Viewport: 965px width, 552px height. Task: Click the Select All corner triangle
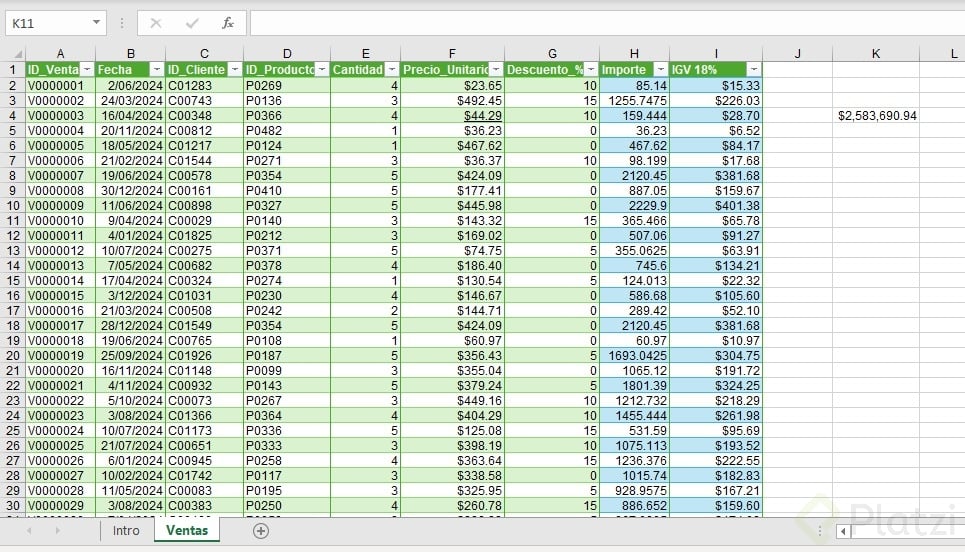click(x=18, y=54)
